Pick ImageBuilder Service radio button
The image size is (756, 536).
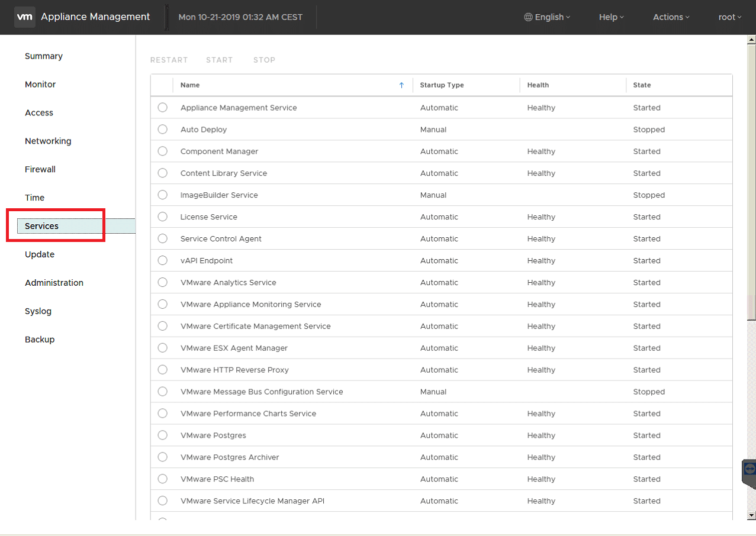(x=163, y=195)
